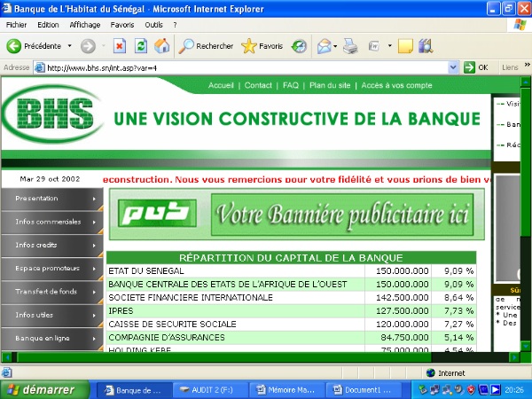This screenshot has height=399, width=532.
Task: Stop page loading with the red X icon
Action: tap(120, 46)
